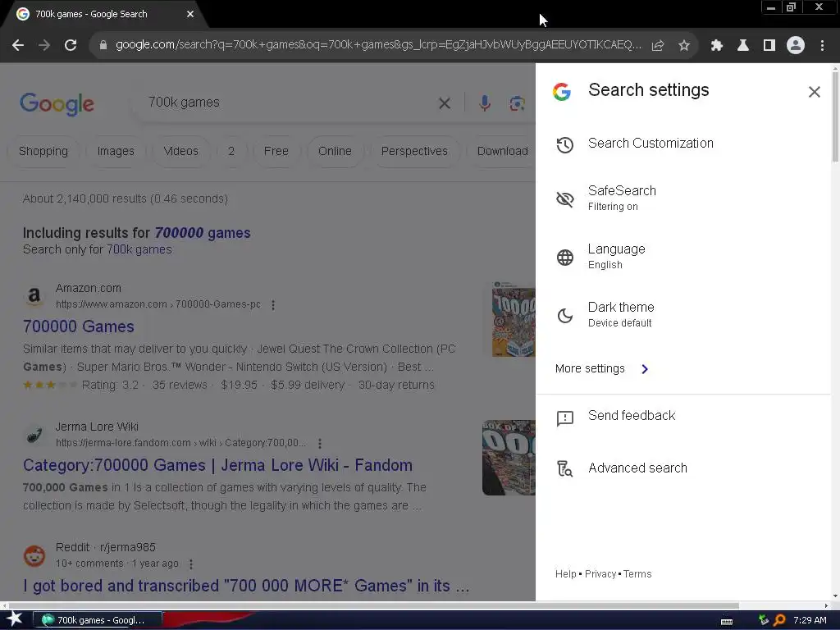Select the 700k games taskbar window button
The width and height of the screenshot is (840, 630).
[x=98, y=620]
